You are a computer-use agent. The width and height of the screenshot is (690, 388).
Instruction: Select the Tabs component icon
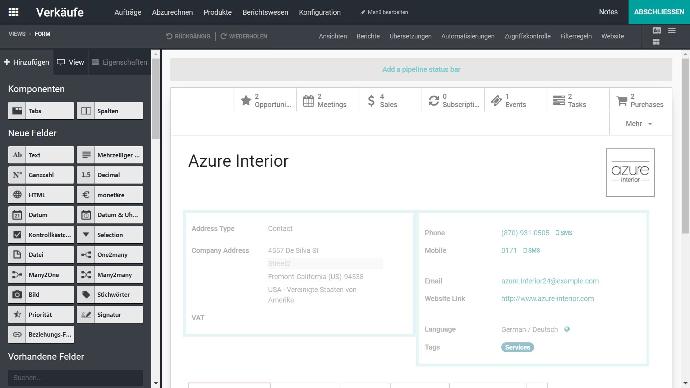click(17, 111)
